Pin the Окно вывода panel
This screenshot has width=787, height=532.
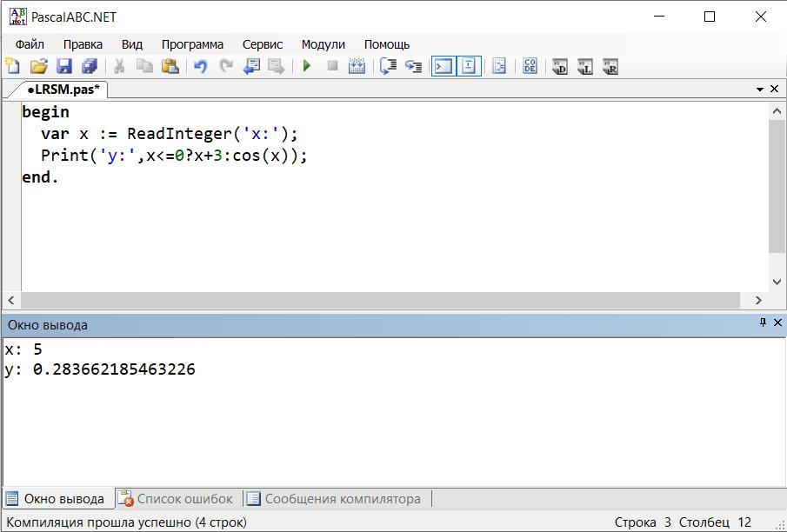[763, 323]
